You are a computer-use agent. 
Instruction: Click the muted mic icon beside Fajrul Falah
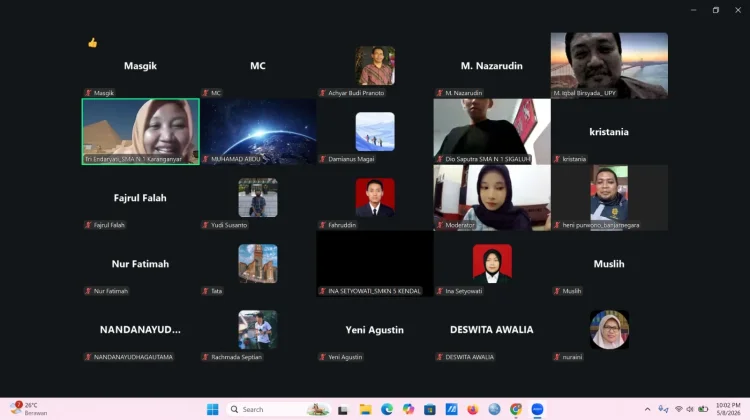coord(88,225)
